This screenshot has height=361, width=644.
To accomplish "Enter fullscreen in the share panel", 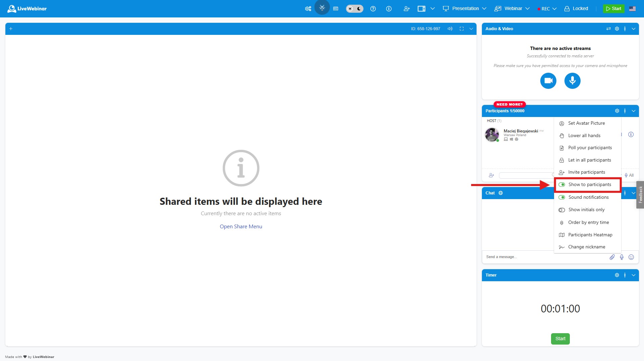I will 462,29.
